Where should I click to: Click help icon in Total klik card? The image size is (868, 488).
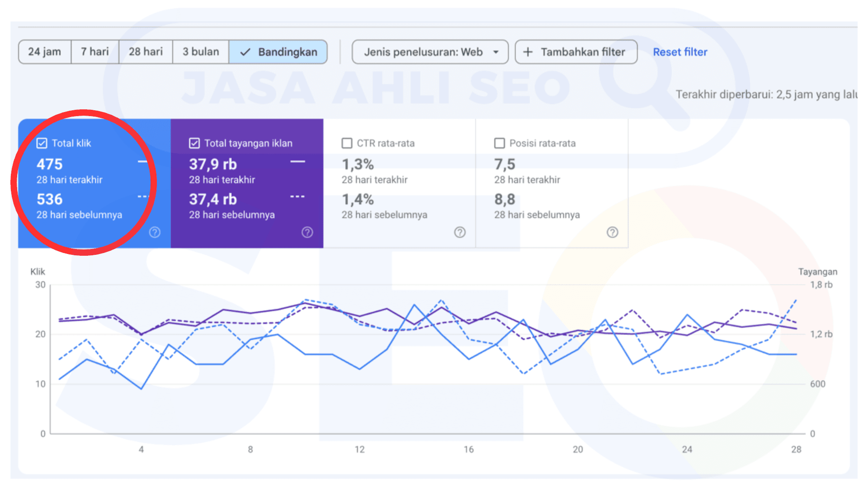tap(155, 232)
